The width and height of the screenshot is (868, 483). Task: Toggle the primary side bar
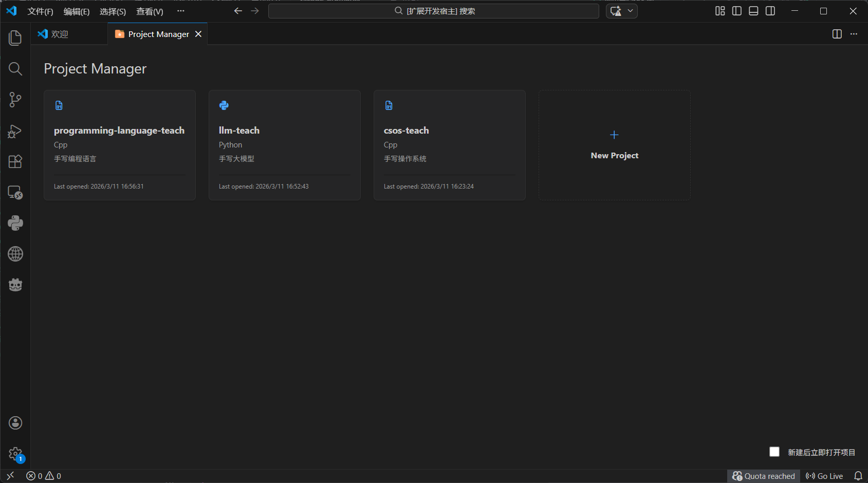tap(737, 11)
